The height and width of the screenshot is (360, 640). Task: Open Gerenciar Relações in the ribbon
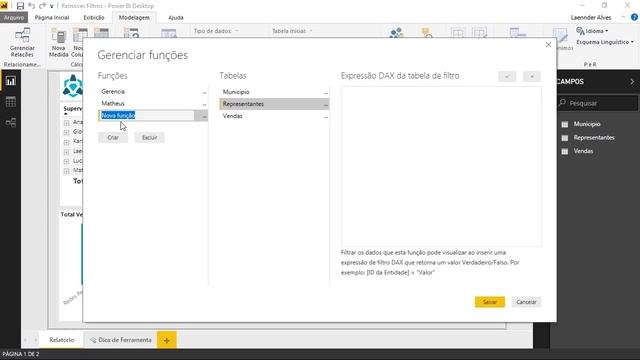coord(22,42)
